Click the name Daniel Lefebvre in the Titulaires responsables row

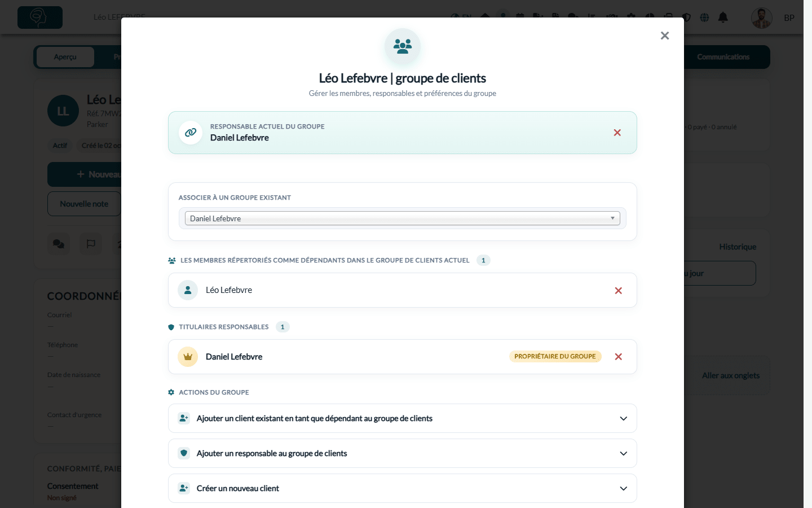[234, 357]
